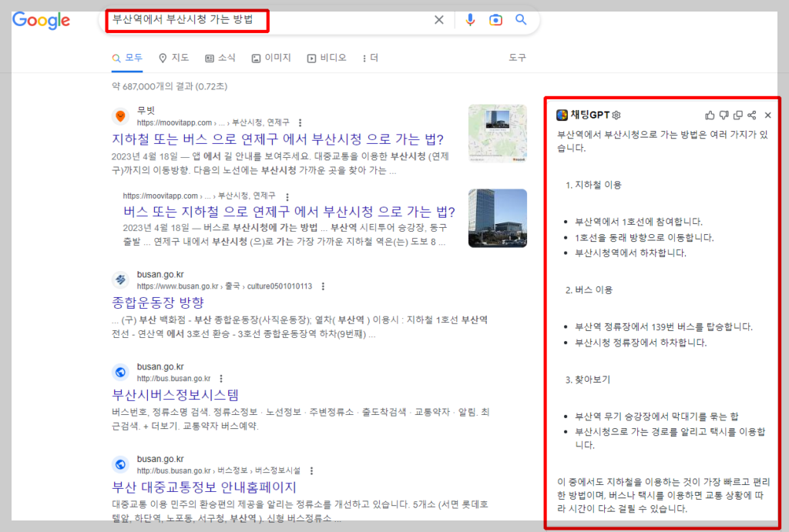Open more options for 무빗 result

300,122
